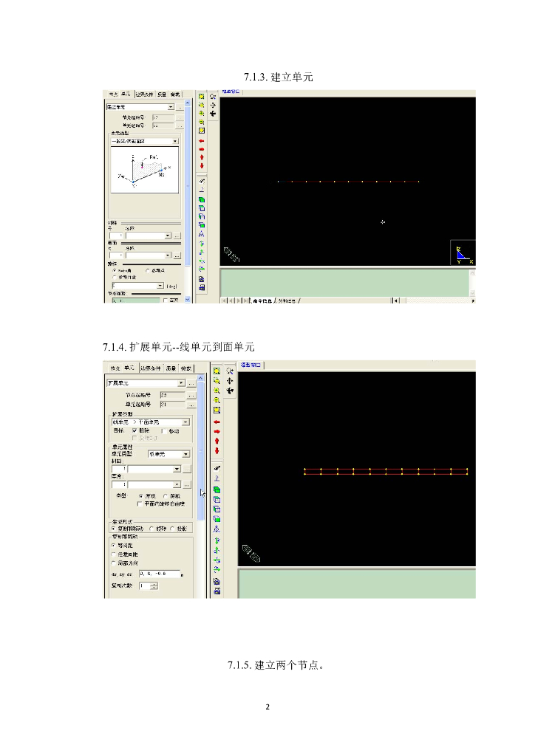Select the 薄板 radio button
Viewport: 535px width, 756px height.
point(165,496)
